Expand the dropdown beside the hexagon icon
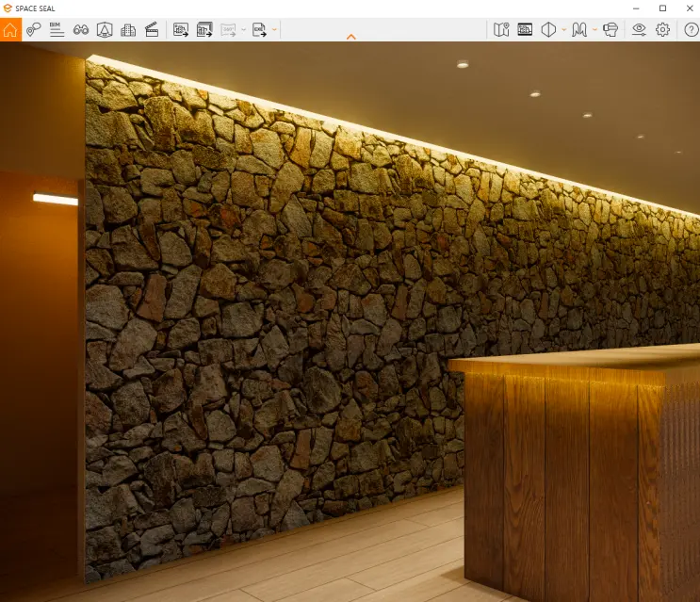The height and width of the screenshot is (602, 700). tap(563, 30)
